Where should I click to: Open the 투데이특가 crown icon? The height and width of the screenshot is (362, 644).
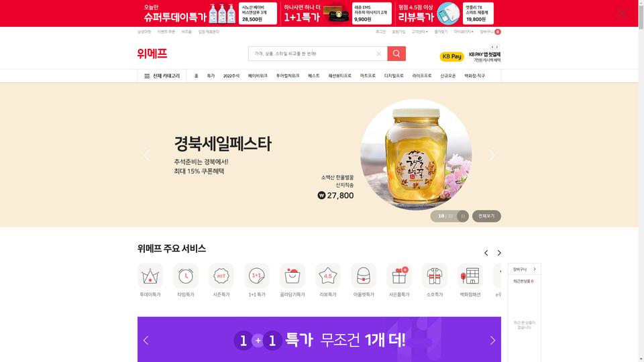(x=150, y=276)
